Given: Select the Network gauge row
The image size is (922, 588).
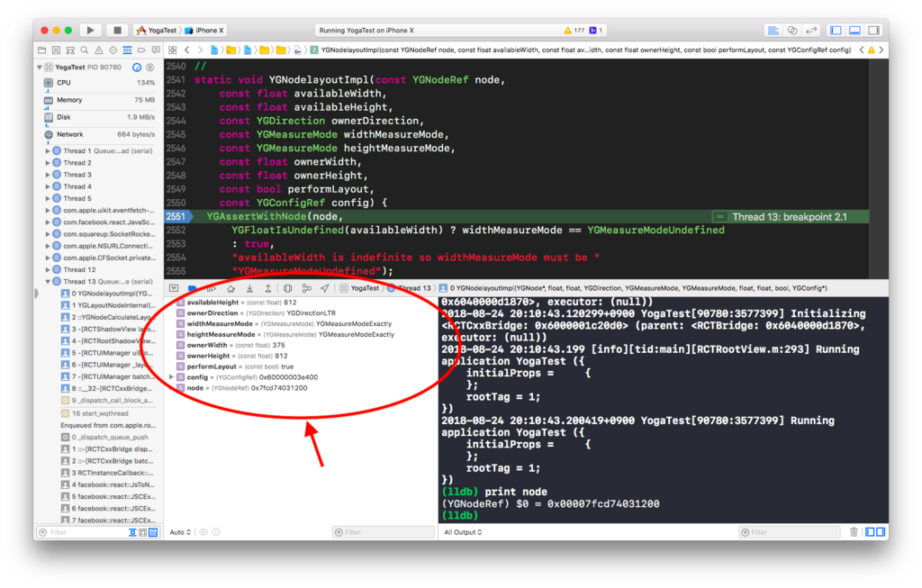Looking at the screenshot, I should point(99,134).
